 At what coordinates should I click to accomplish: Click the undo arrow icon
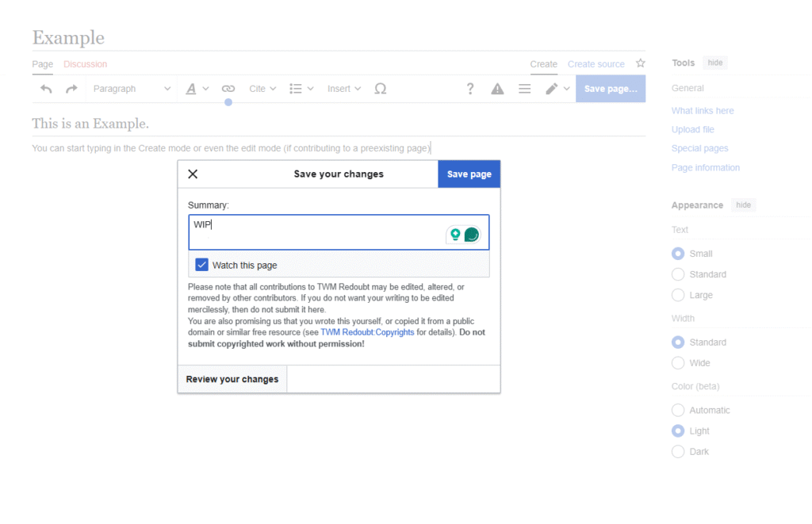tap(46, 89)
